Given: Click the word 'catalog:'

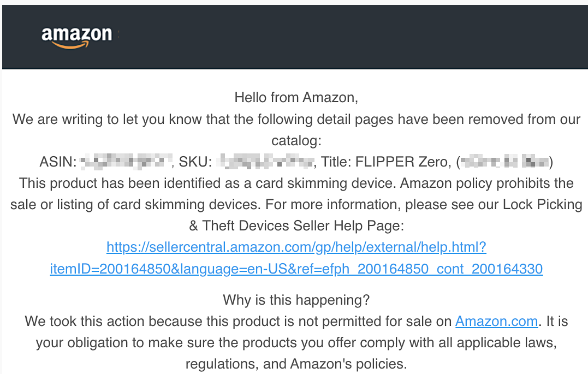Looking at the screenshot, I should 296,141.
